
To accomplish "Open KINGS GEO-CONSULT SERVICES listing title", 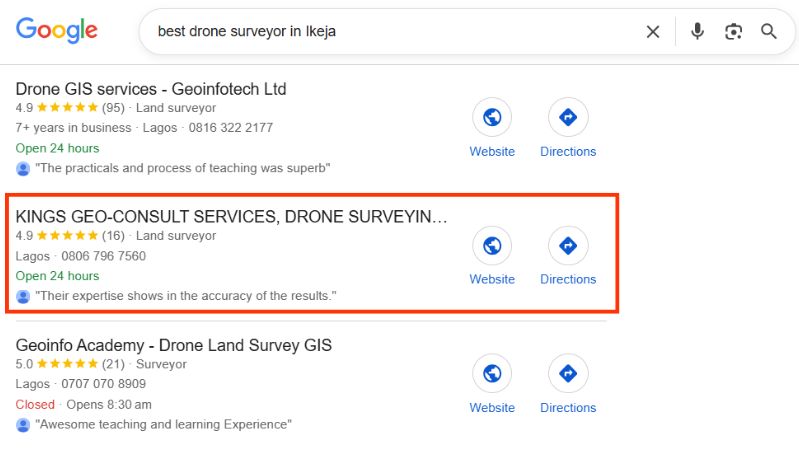I will [231, 217].
